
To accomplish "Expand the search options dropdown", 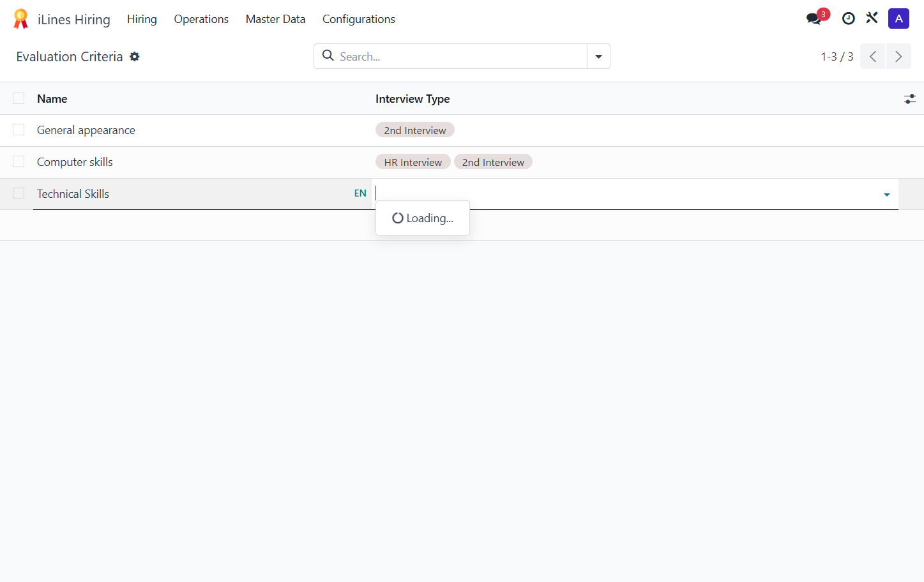I will pos(598,56).
